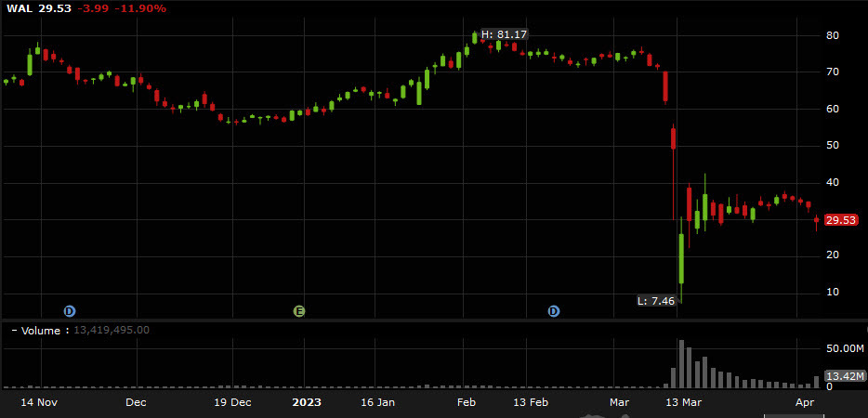
Task: Click the last red candle near 29.53
Action: (816, 221)
